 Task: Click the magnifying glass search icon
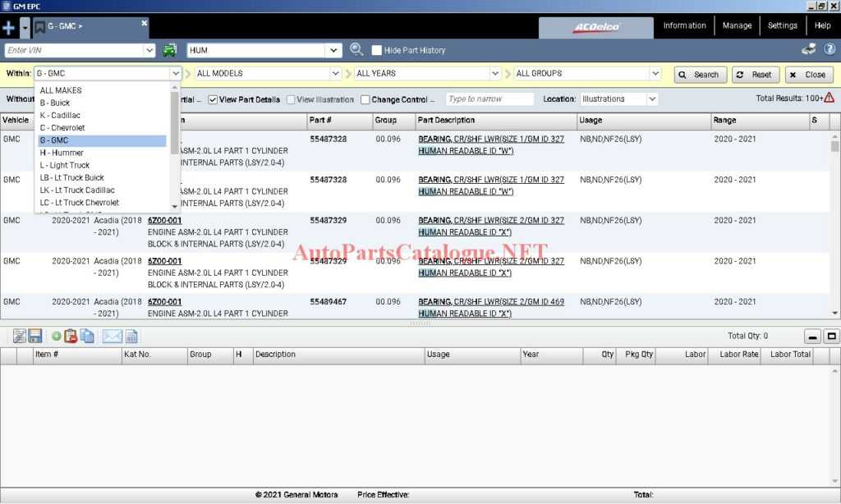[x=356, y=49]
